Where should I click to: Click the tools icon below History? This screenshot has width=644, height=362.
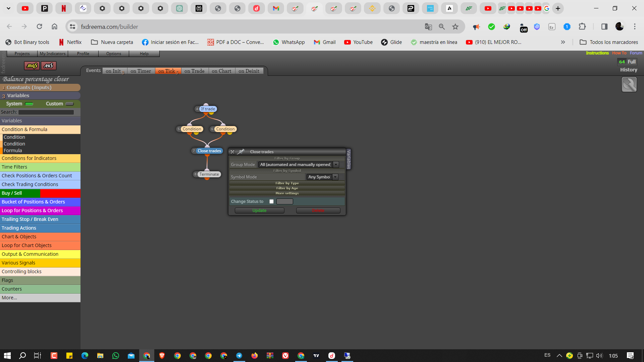pos(629,84)
